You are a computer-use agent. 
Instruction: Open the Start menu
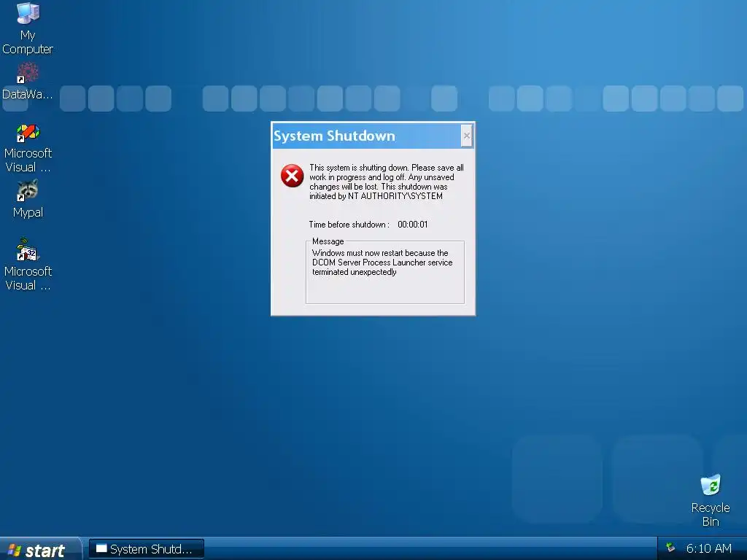39,550
